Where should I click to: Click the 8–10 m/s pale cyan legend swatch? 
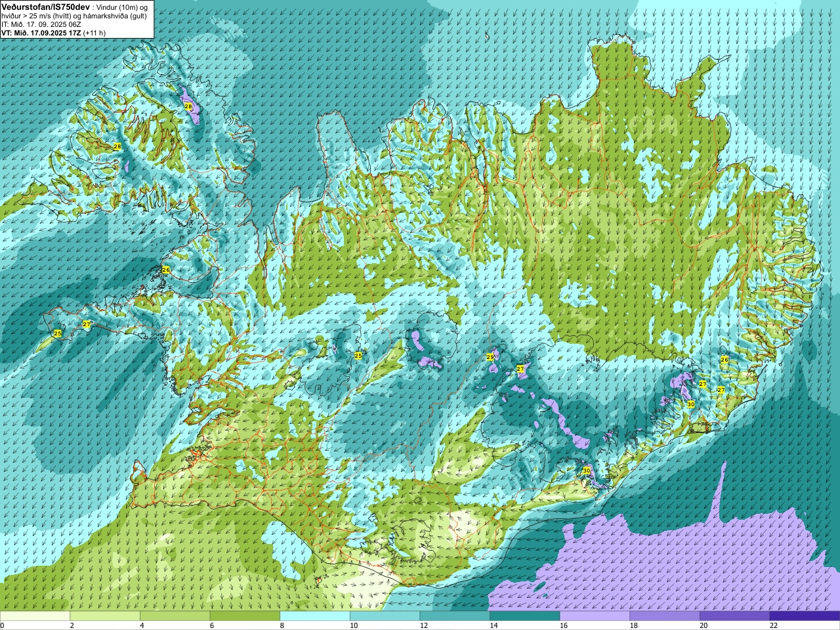(x=315, y=616)
